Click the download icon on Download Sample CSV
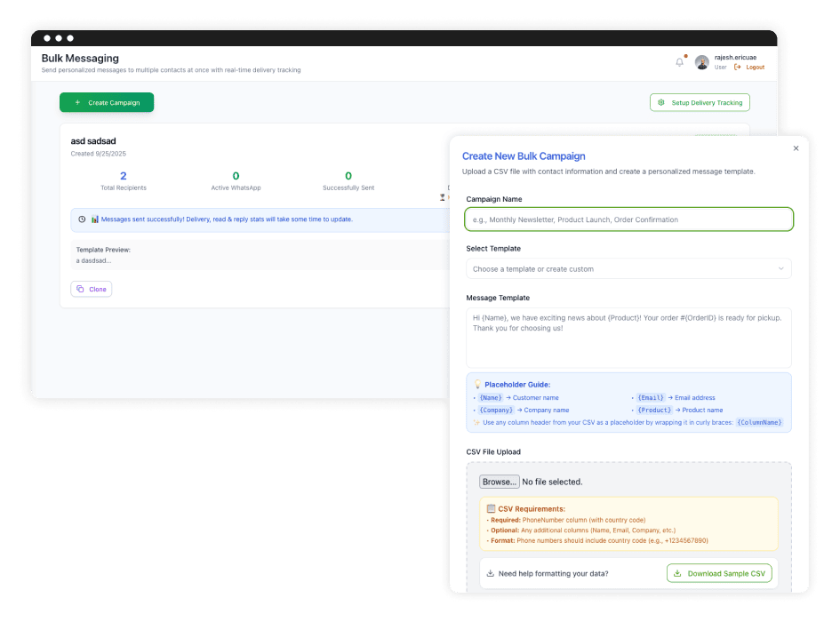 click(677, 573)
